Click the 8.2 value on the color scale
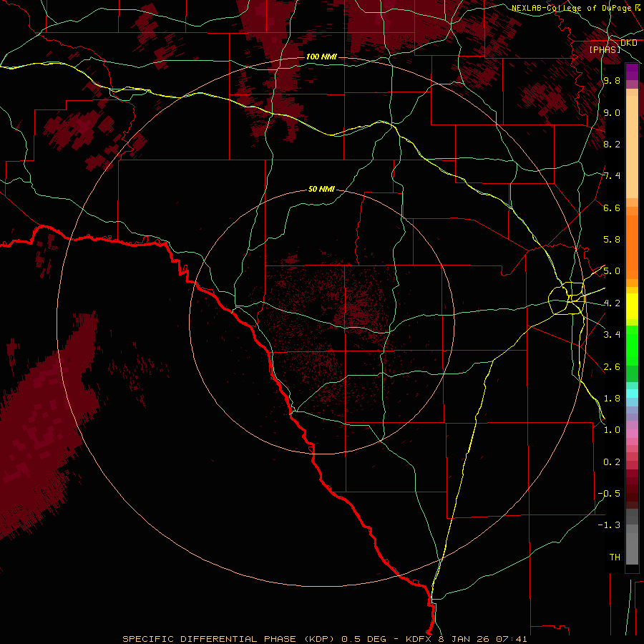Screen dimensions: 644x644 click(612, 144)
